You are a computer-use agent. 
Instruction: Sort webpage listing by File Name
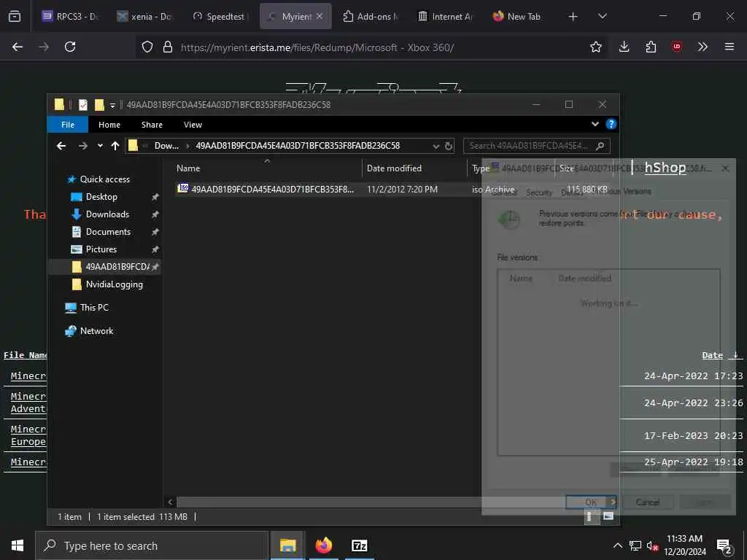point(26,355)
